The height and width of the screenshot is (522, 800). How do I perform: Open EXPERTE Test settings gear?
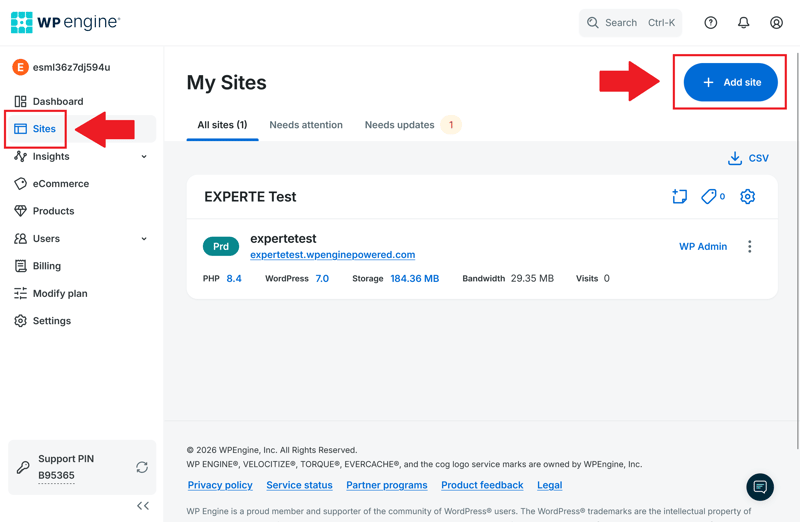point(747,196)
